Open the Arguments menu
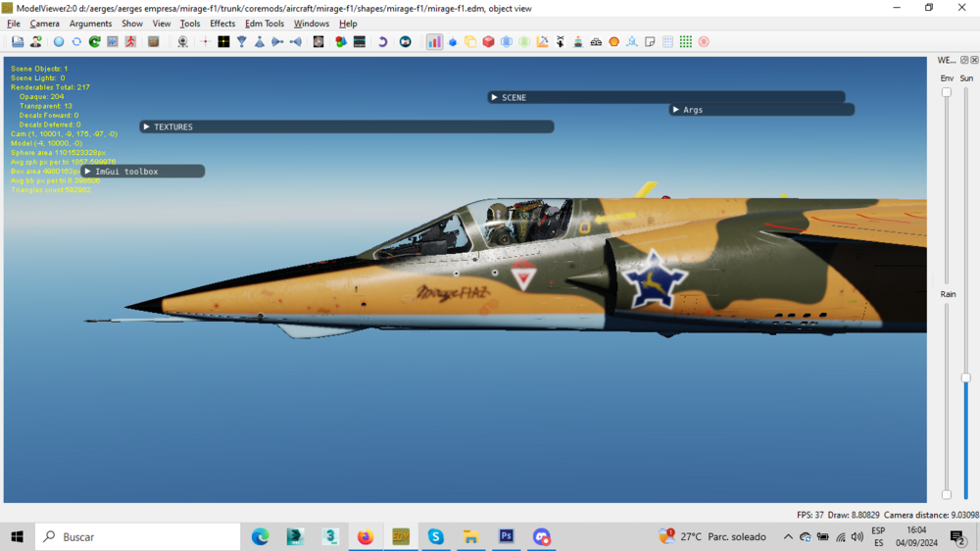The width and height of the screenshot is (980, 551). coord(90,24)
